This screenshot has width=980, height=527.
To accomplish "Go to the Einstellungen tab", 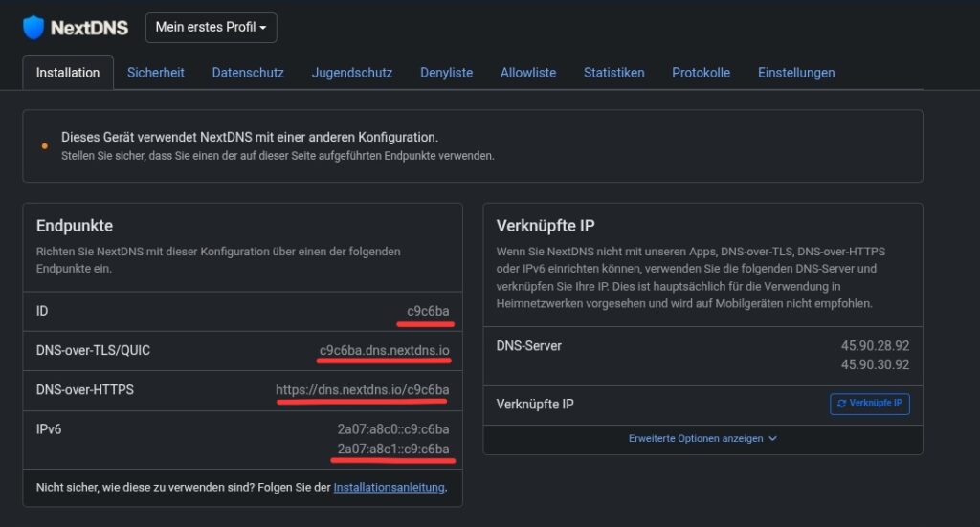I will 796,73.
